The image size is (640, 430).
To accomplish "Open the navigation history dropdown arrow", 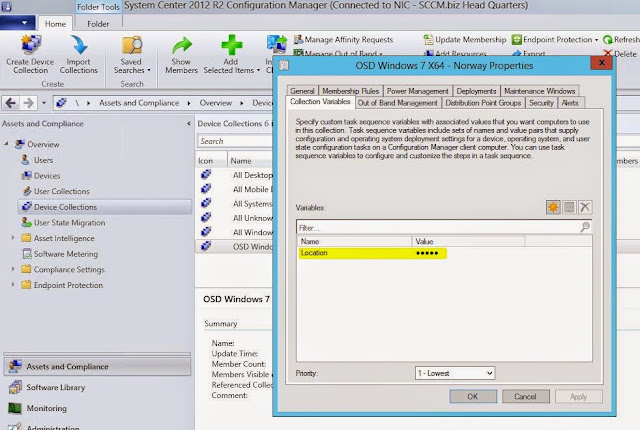I will (44, 103).
